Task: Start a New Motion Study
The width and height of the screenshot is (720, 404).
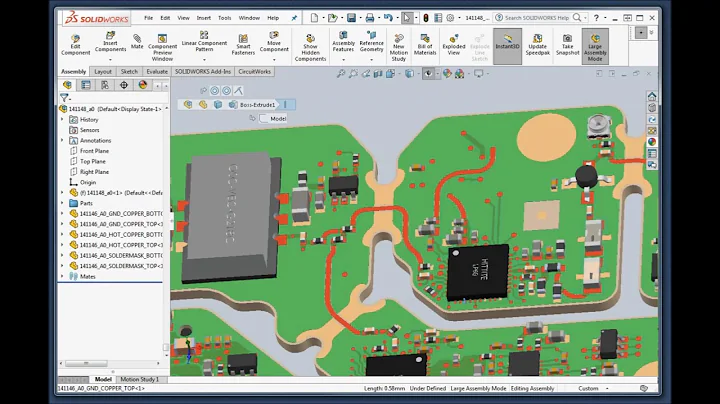Action: pyautogui.click(x=399, y=47)
